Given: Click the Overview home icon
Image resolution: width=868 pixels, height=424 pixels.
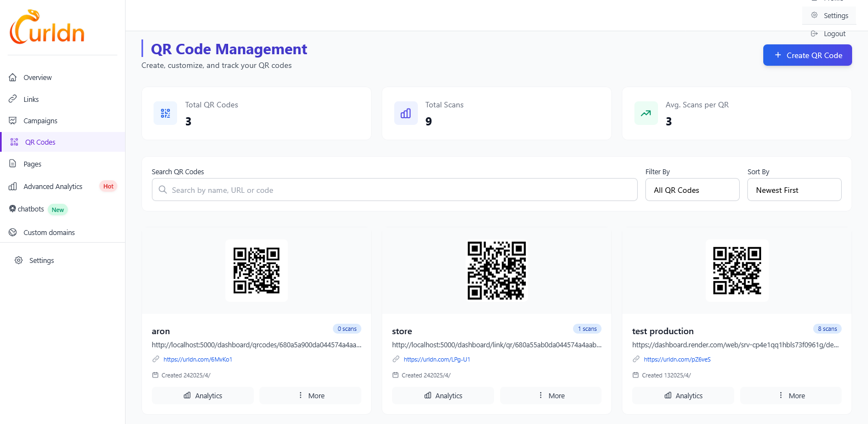Looking at the screenshot, I should (13, 77).
